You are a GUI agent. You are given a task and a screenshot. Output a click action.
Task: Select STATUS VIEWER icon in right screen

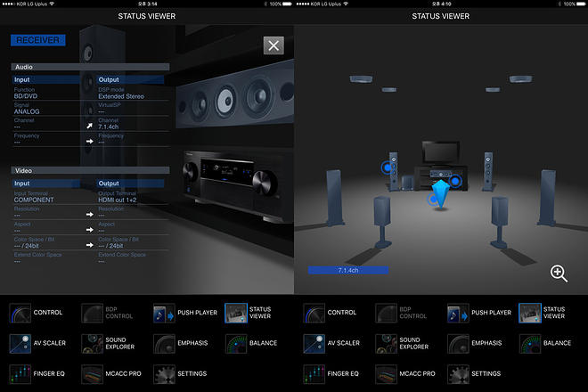[530, 313]
